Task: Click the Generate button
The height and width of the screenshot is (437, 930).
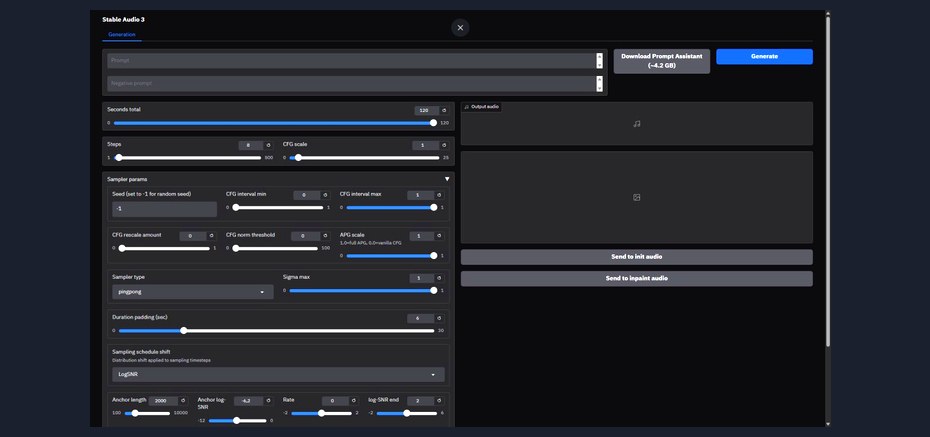Action: pyautogui.click(x=765, y=56)
